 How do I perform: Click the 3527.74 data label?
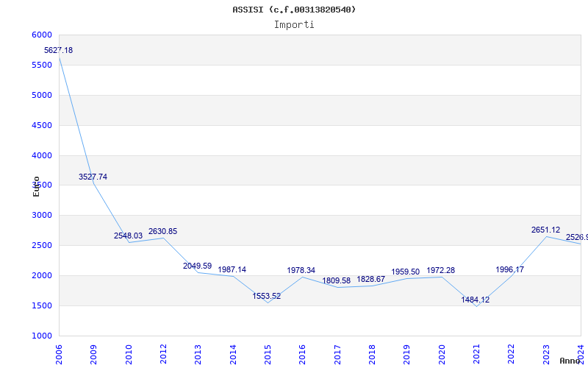[93, 177]
